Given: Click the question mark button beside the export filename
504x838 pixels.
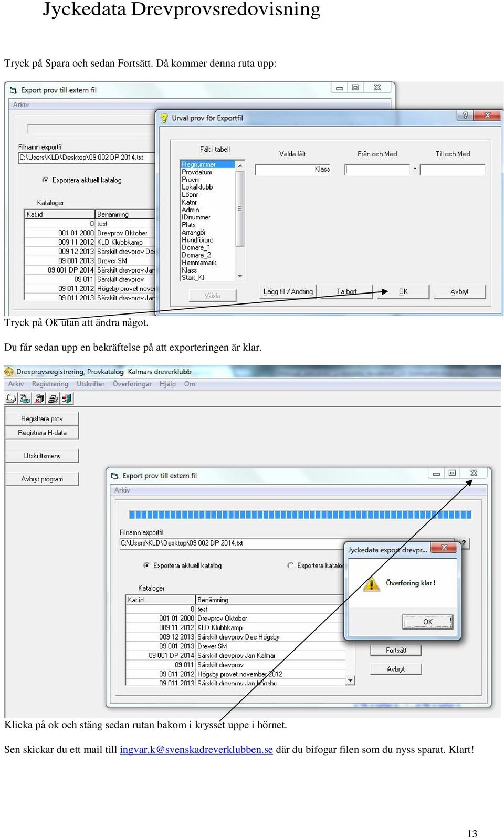Looking at the screenshot, I should [x=464, y=543].
